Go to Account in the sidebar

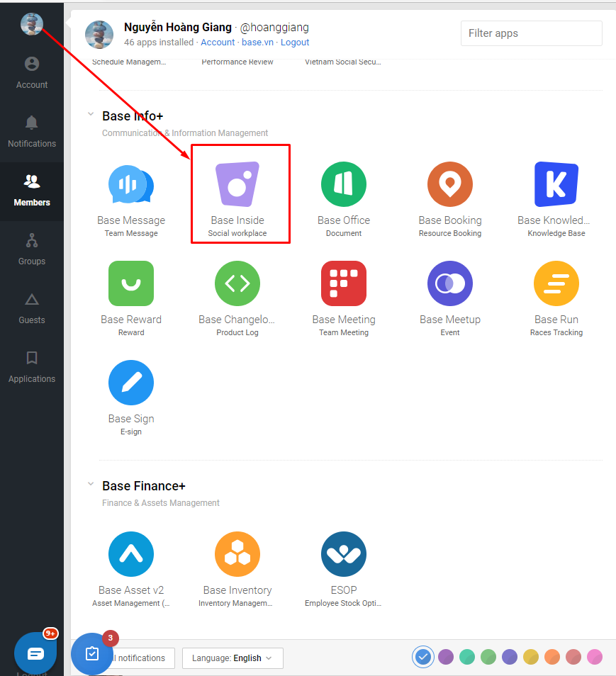pyautogui.click(x=32, y=73)
